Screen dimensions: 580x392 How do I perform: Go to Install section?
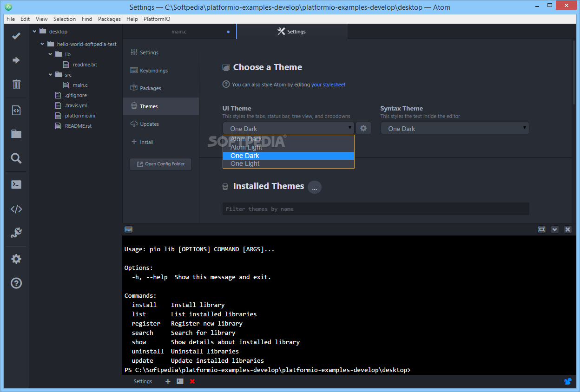pos(161,142)
